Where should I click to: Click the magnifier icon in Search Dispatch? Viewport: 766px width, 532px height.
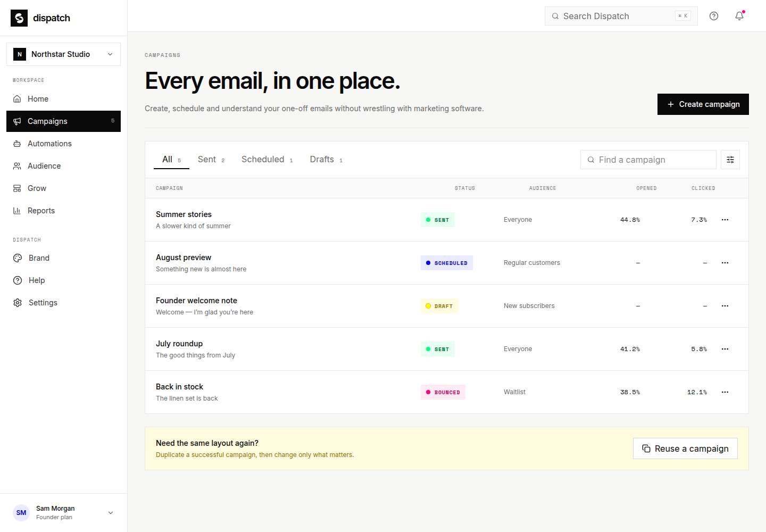coord(555,16)
